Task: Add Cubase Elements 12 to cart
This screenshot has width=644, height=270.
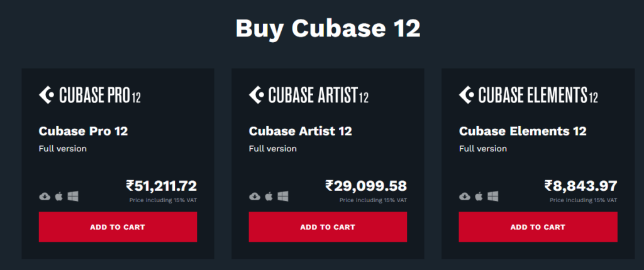Action: pyautogui.click(x=538, y=227)
